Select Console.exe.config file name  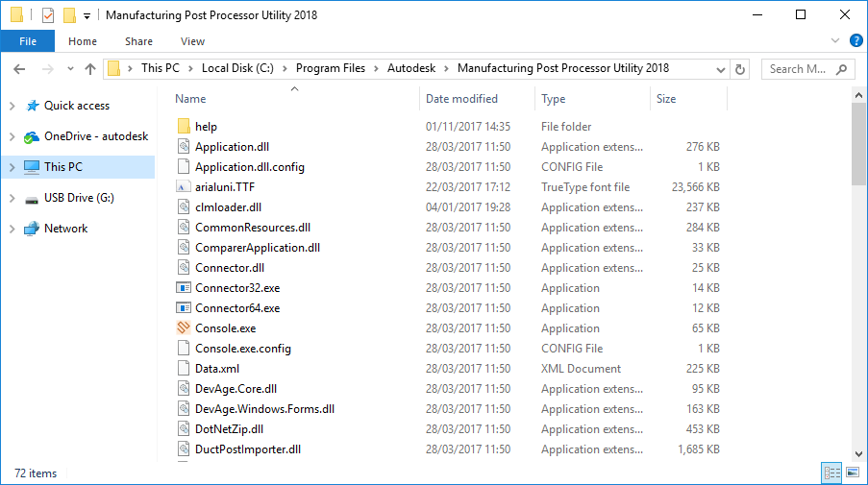click(x=243, y=349)
